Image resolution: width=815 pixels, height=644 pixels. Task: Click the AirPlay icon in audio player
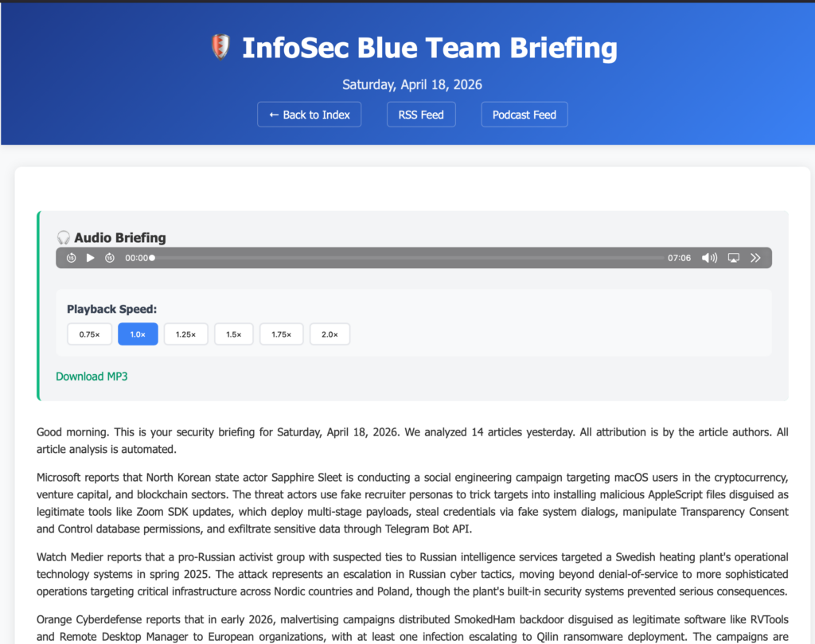click(734, 258)
